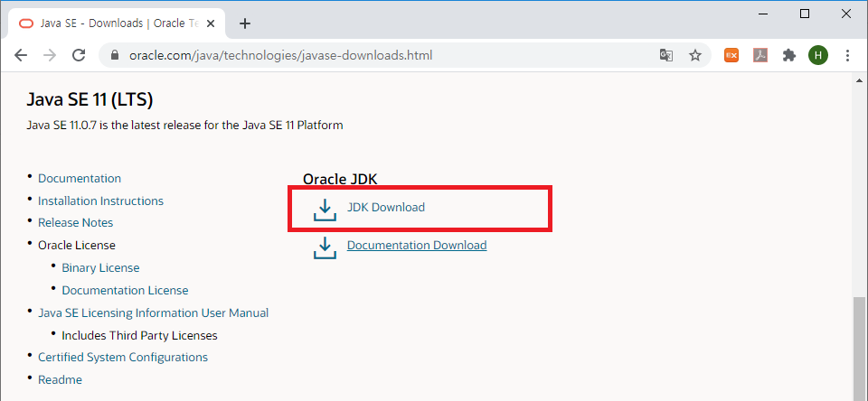Open Certified System Configurations link
Image resolution: width=868 pixels, height=401 pixels.
123,358
